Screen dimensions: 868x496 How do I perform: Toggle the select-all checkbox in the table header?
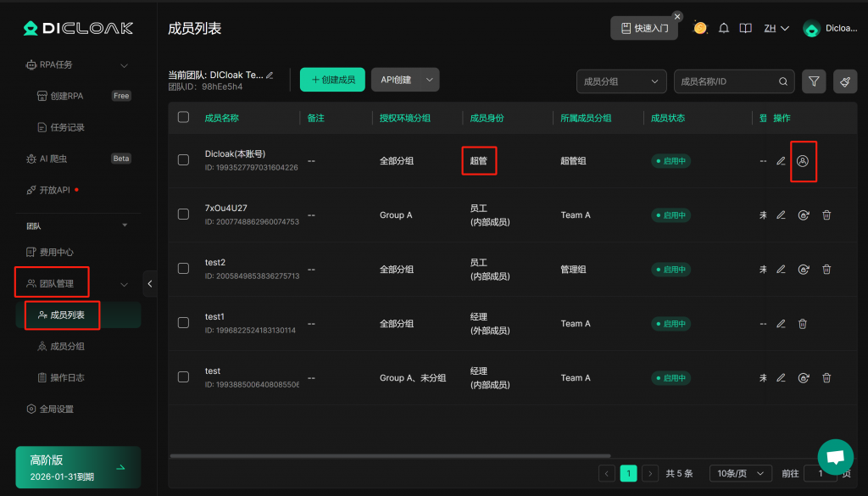pyautogui.click(x=183, y=117)
